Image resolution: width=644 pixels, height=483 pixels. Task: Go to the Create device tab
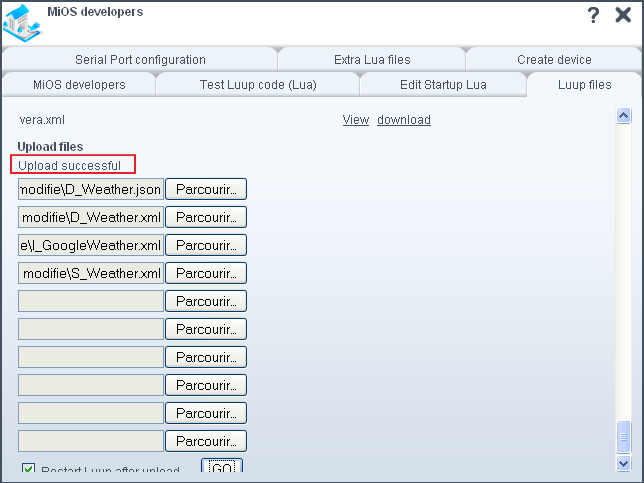554,60
